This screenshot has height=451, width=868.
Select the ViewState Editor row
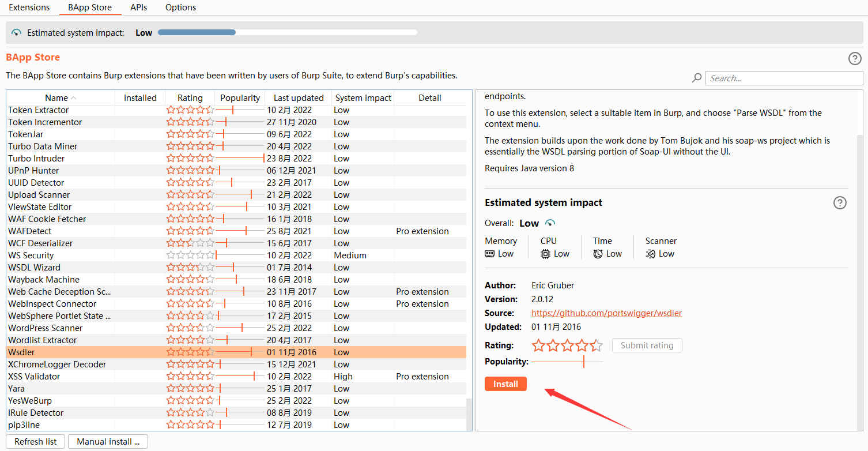236,206
